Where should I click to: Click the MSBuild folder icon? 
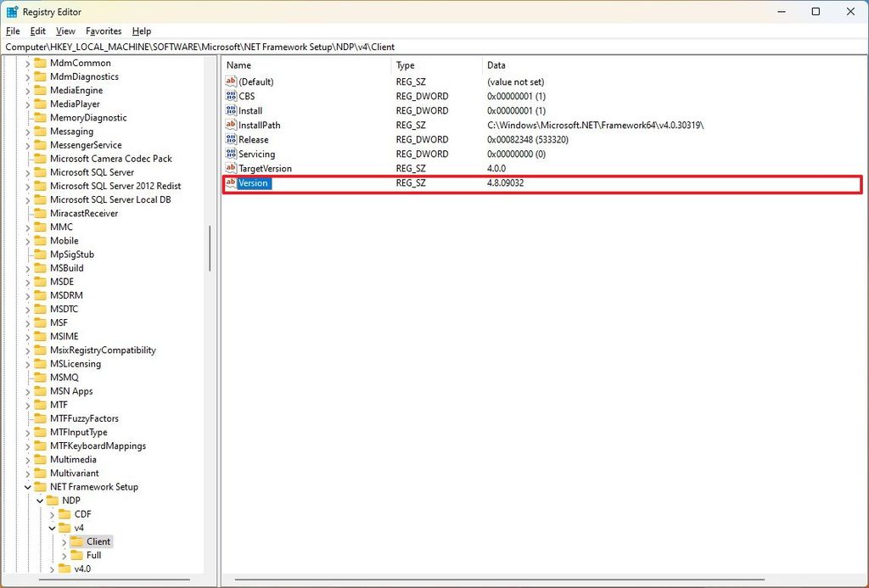point(42,268)
